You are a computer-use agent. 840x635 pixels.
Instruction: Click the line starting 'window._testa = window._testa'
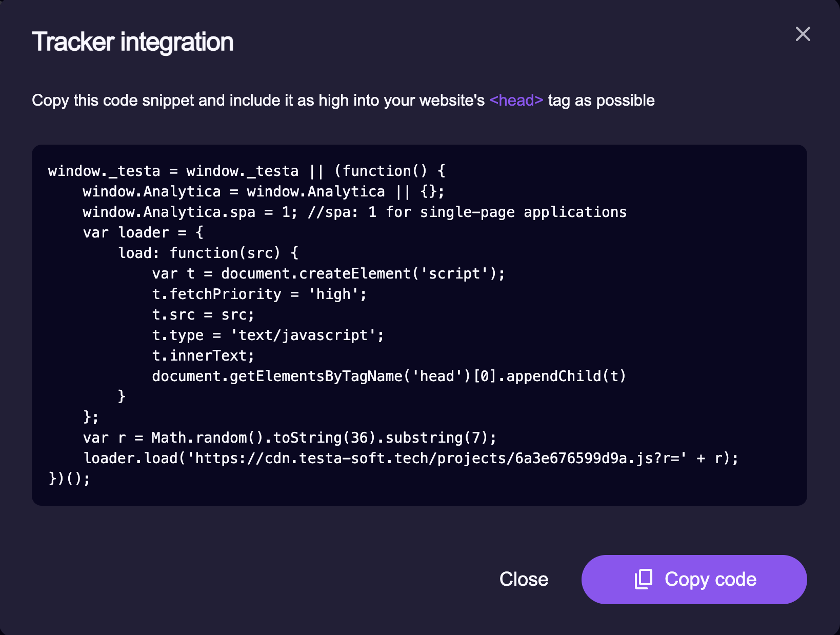pos(247,171)
